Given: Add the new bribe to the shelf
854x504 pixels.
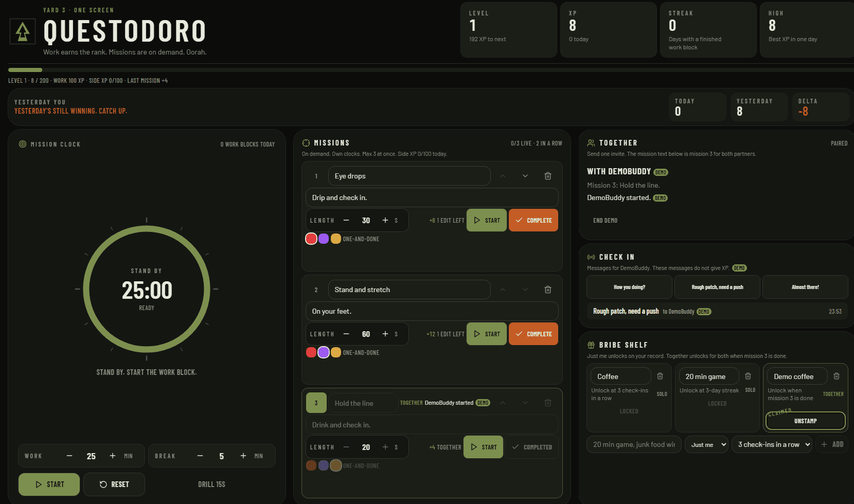Looking at the screenshot, I should point(832,444).
